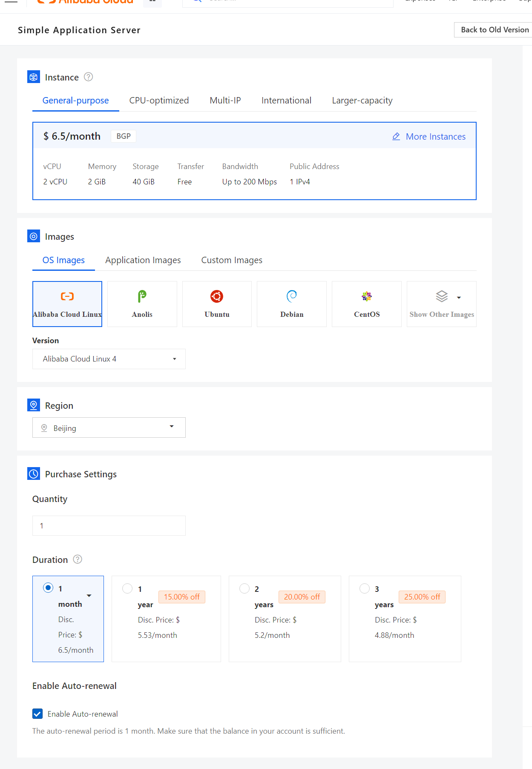The width and height of the screenshot is (532, 769).
Task: Click the Images section icon
Action: [34, 236]
